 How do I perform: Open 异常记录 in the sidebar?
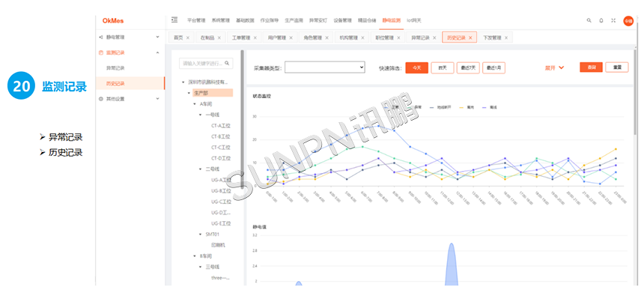[x=115, y=67]
